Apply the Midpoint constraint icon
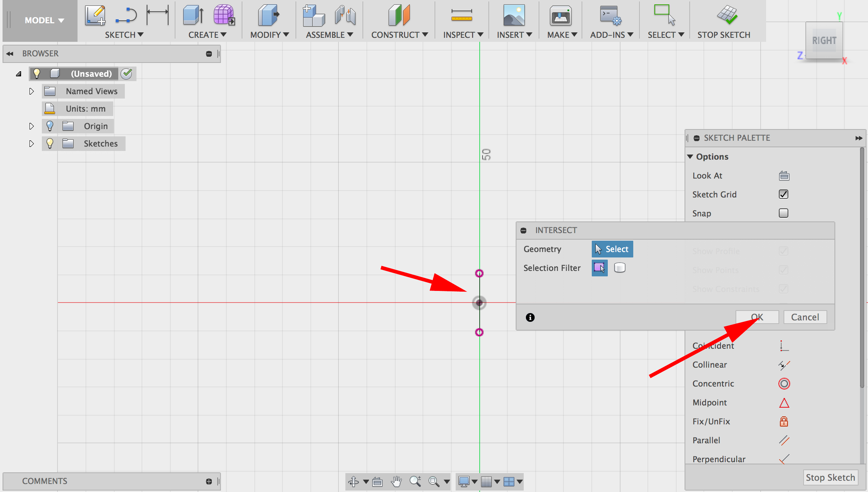The height and width of the screenshot is (492, 868). tap(784, 403)
